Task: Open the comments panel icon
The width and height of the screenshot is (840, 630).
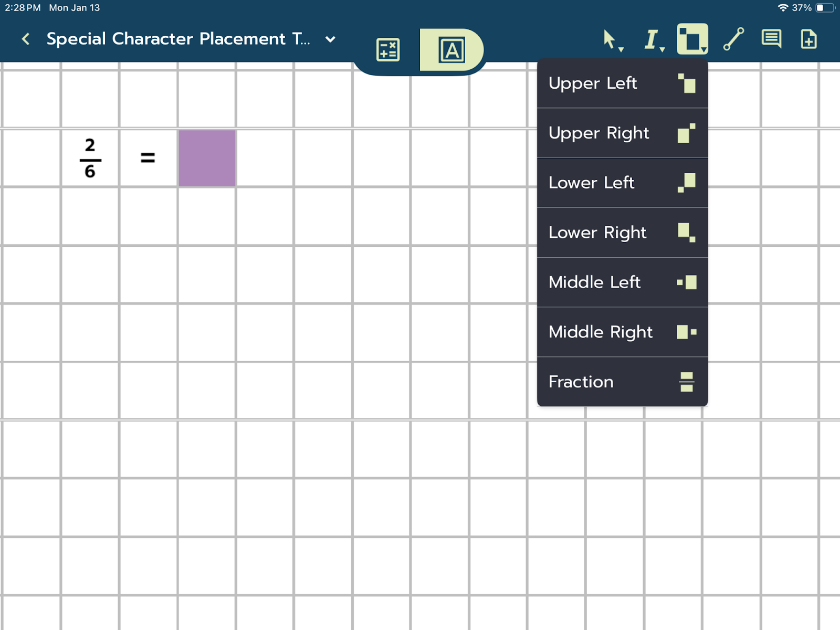Action: pos(771,39)
